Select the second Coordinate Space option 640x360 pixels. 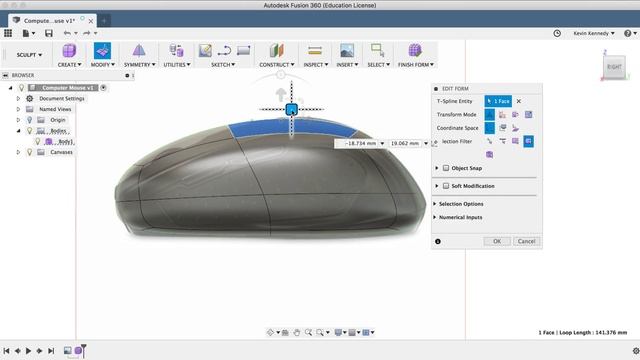pos(502,128)
